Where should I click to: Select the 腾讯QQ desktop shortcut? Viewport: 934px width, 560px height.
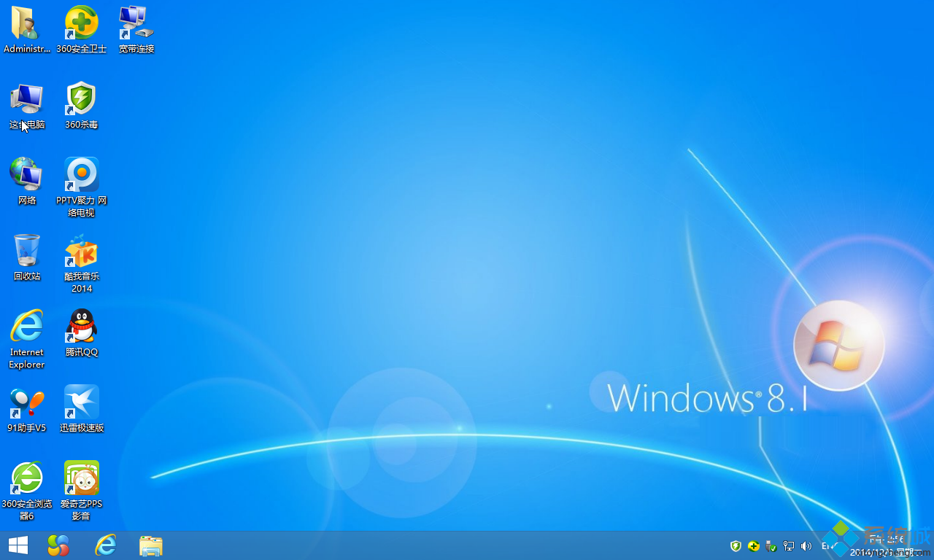(x=82, y=333)
